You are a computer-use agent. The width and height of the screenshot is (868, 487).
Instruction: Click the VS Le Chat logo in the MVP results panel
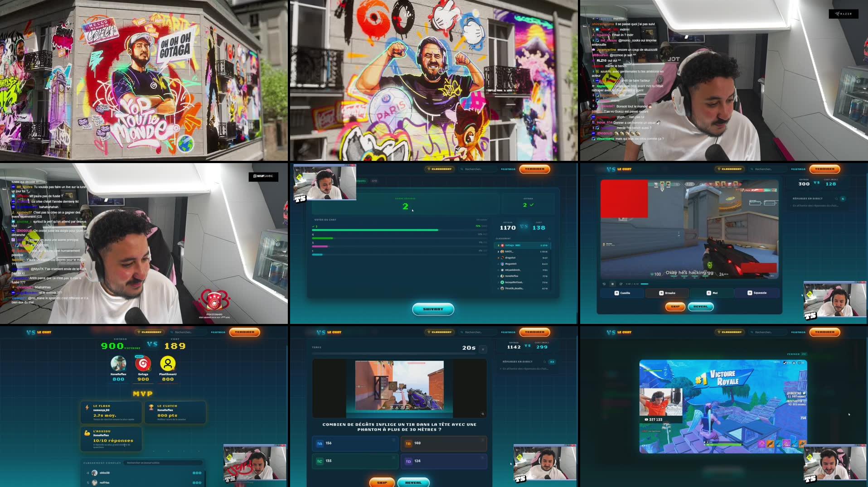click(39, 332)
